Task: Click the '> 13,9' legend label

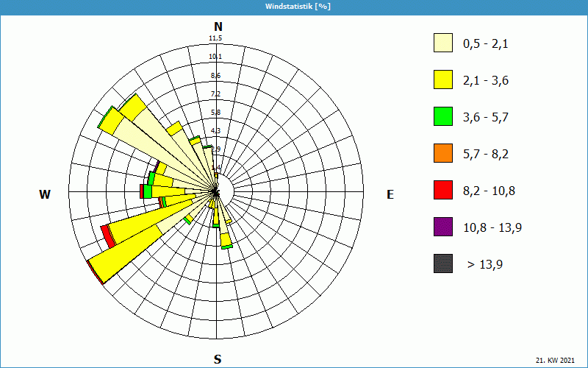Action: [x=485, y=265]
